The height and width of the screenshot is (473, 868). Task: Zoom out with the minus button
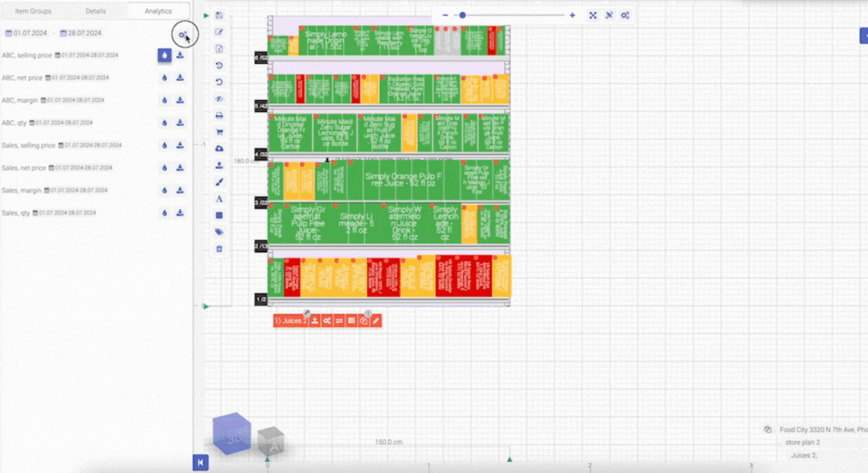pos(445,16)
